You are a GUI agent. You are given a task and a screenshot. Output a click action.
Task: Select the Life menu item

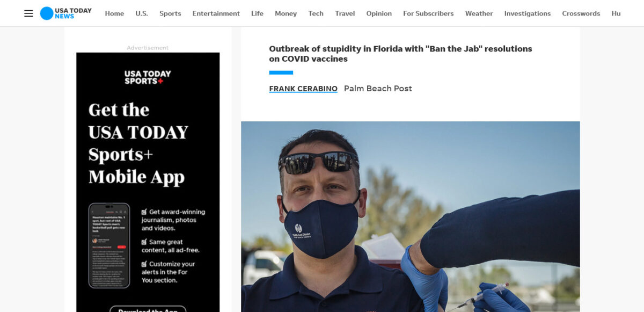257,13
